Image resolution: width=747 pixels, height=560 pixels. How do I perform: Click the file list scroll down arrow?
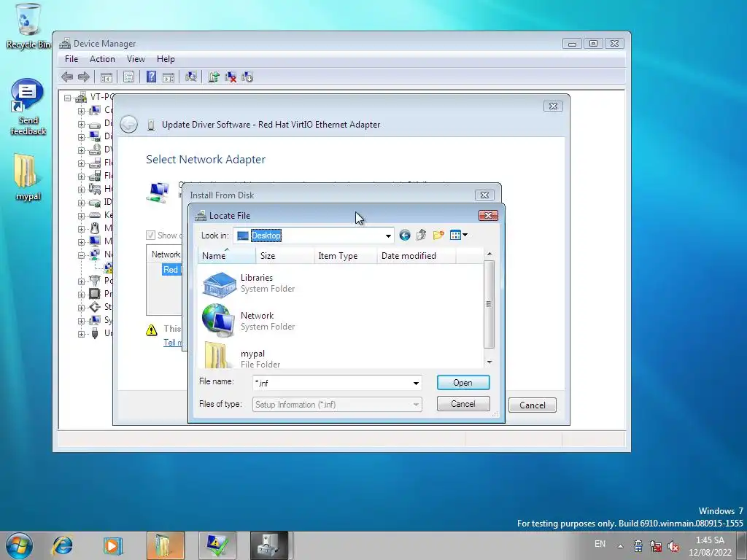[x=489, y=362]
